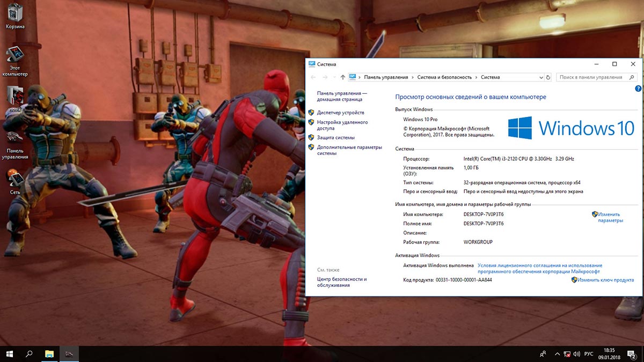644x362 pixels.
Task: Open the network status tray icon
Action: [567, 354]
